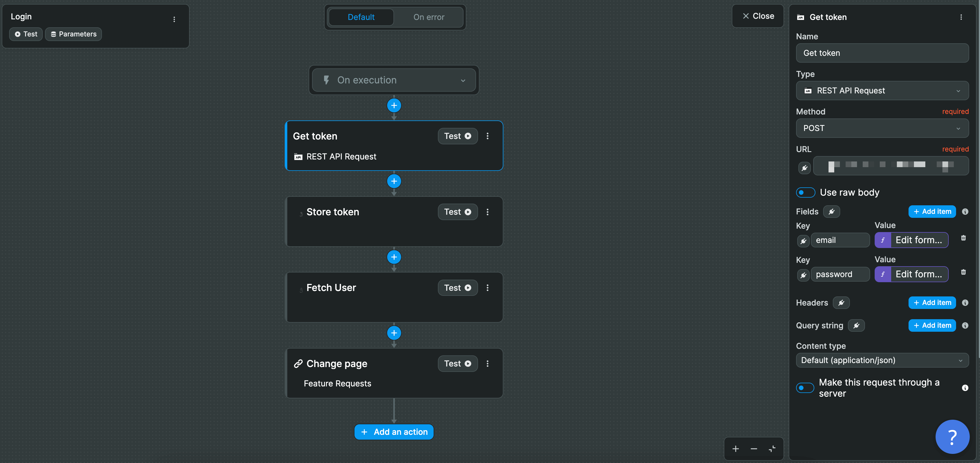This screenshot has width=980, height=463.
Task: Open the Method dropdown showing POST
Action: (882, 128)
